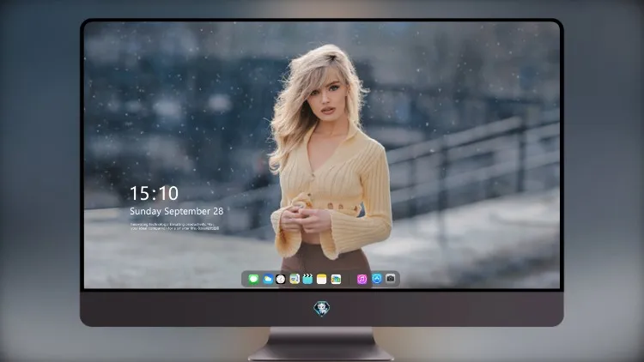
Task: Open the Camera app in dock
Action: point(391,279)
